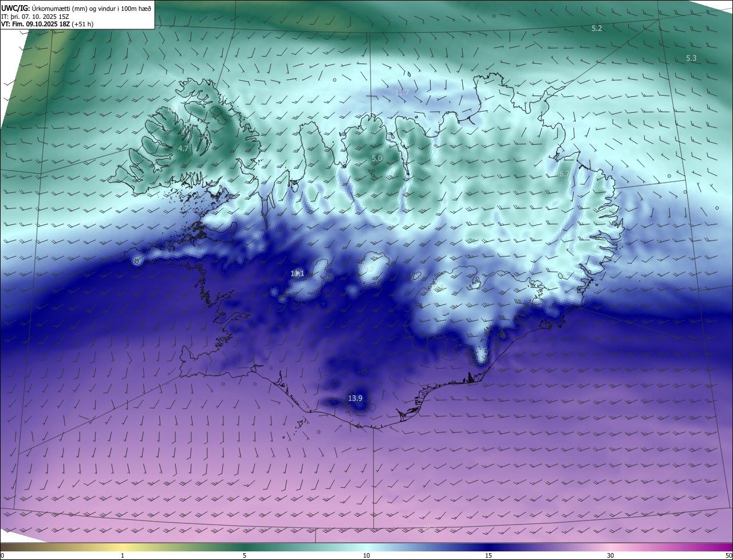Click the 13.9 value label on map
Screen dimensions: 733x560
pos(355,398)
